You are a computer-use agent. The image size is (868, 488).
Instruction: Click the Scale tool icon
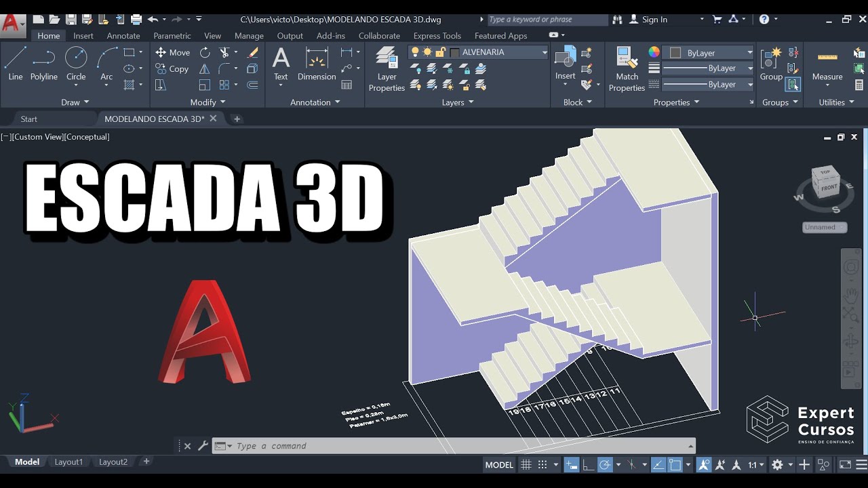tap(205, 85)
